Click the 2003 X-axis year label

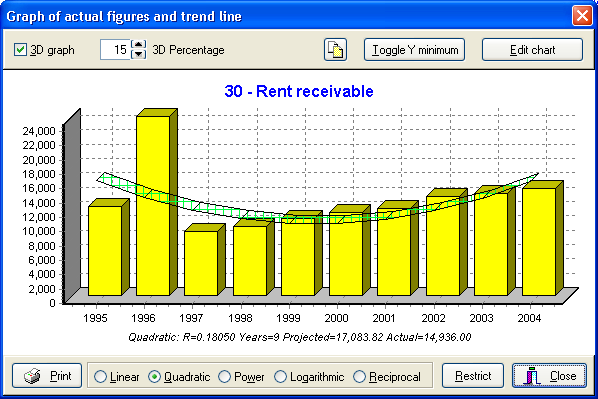coord(481,318)
